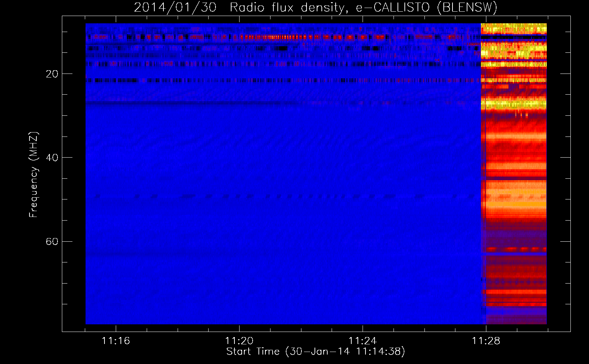Click the 40 MHz frequency tick label

pyautogui.click(x=52, y=158)
